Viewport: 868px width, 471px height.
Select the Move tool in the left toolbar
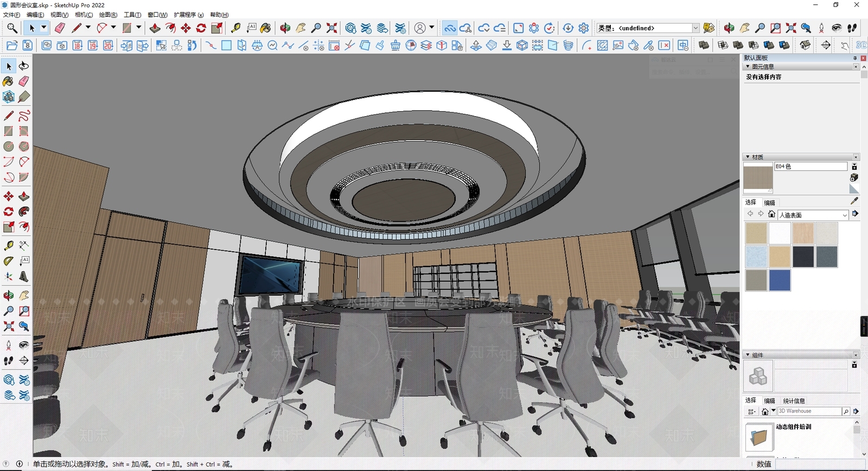point(9,196)
